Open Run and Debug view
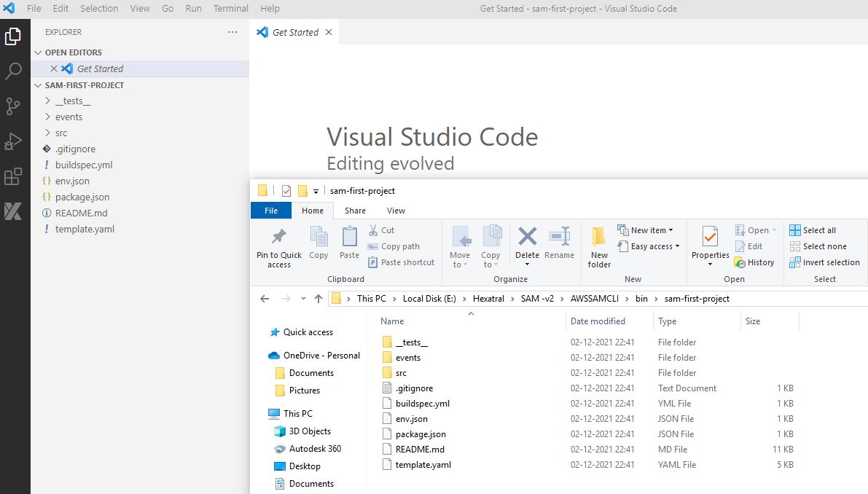This screenshot has width=868, height=494. (x=13, y=141)
